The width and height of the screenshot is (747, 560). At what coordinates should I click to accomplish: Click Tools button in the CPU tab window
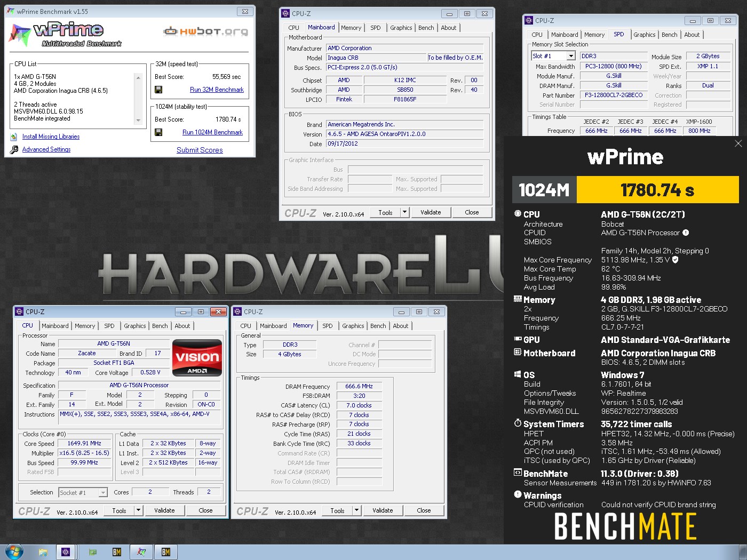[119, 510]
